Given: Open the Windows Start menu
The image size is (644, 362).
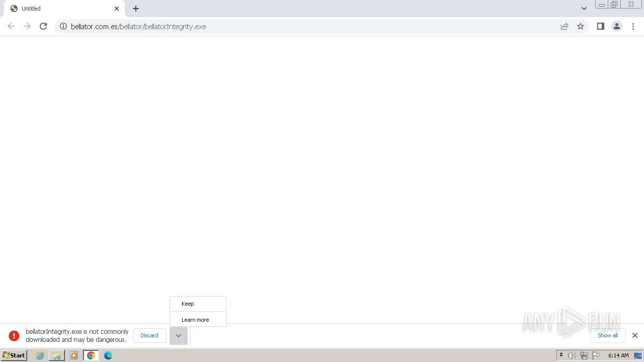Looking at the screenshot, I should pos(14,355).
